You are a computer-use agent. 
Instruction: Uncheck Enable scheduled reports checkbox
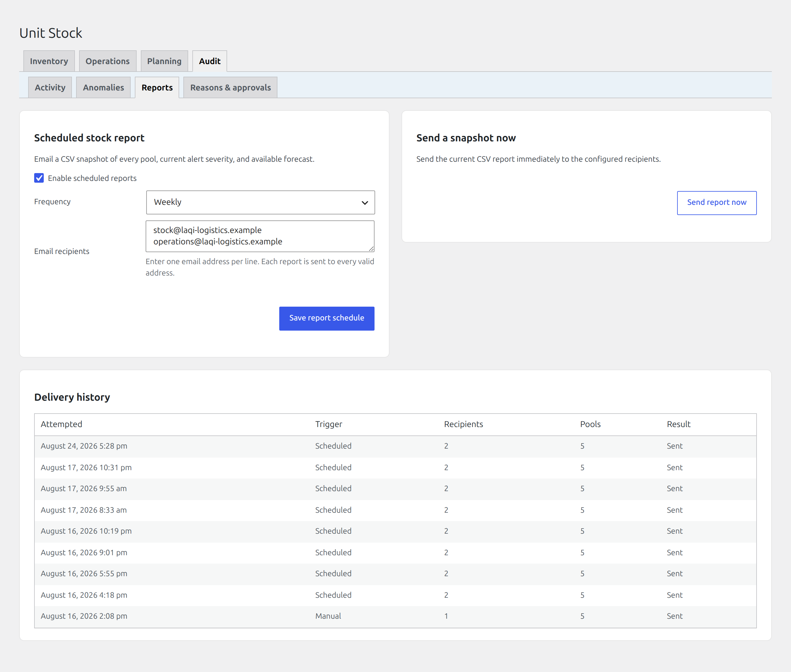(39, 178)
